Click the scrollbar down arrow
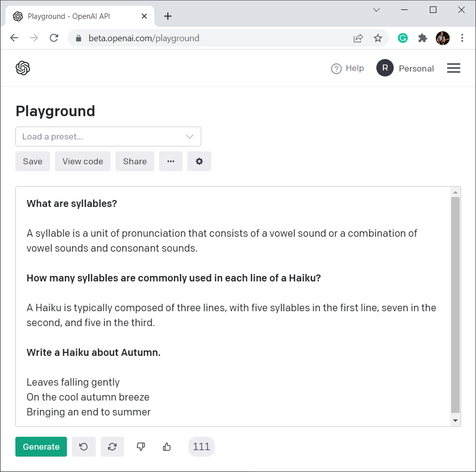476x472 pixels. pos(455,421)
